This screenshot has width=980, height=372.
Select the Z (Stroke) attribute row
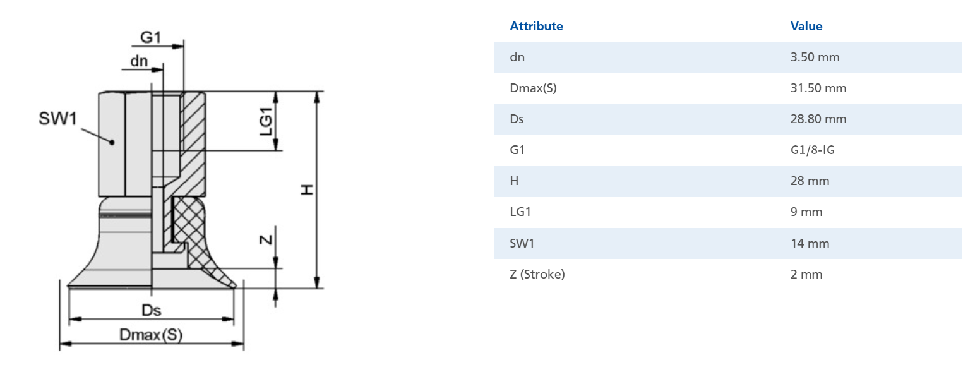point(728,274)
